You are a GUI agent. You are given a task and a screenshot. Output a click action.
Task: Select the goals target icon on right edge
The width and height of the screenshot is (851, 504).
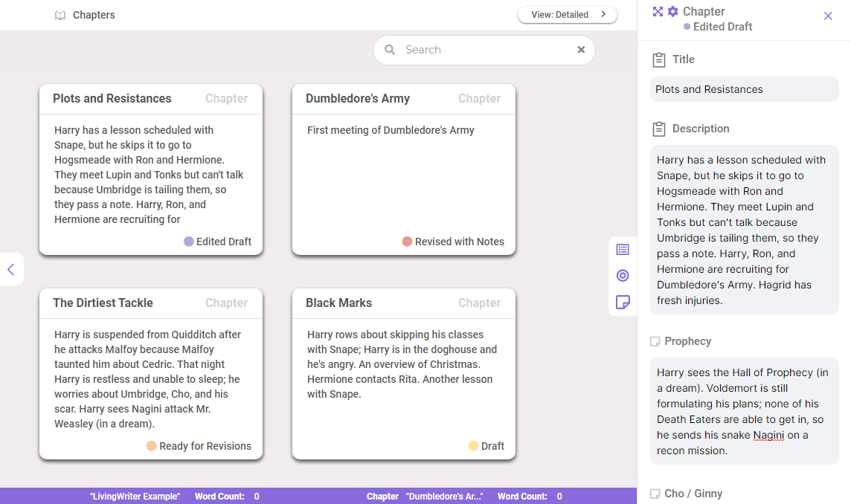click(623, 276)
